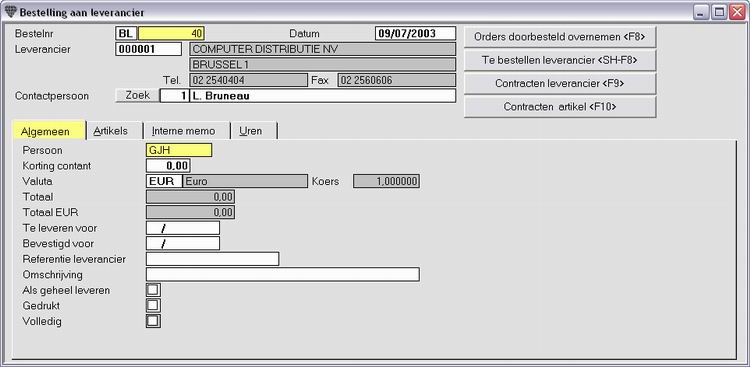
Task: Click the 'BRUSSEL 1' address field
Action: click(x=323, y=65)
